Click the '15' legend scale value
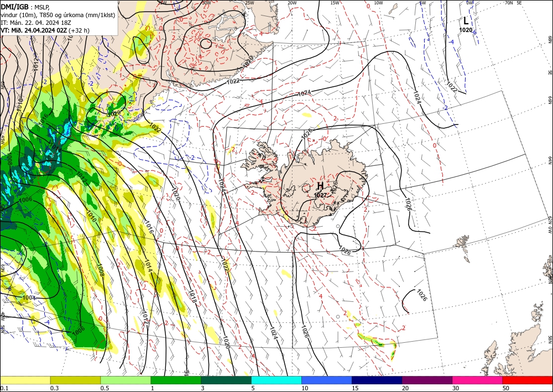 click(x=355, y=388)
